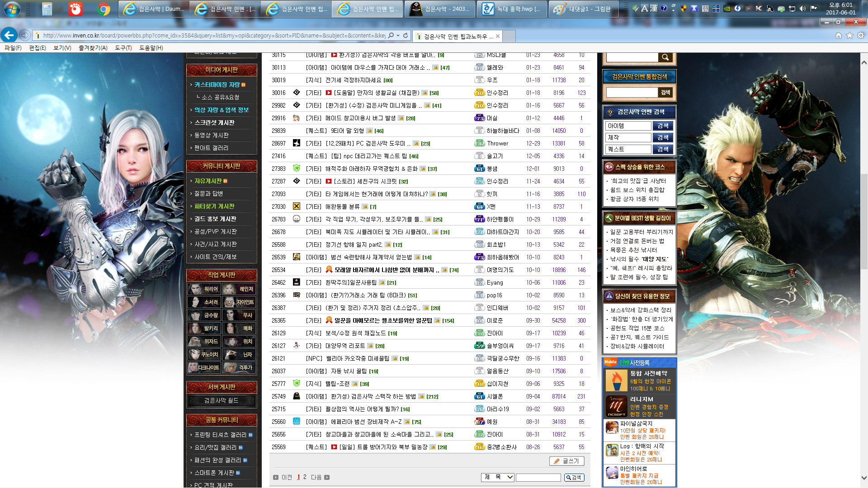Click inside the 퀘스트 search input field

tap(628, 149)
